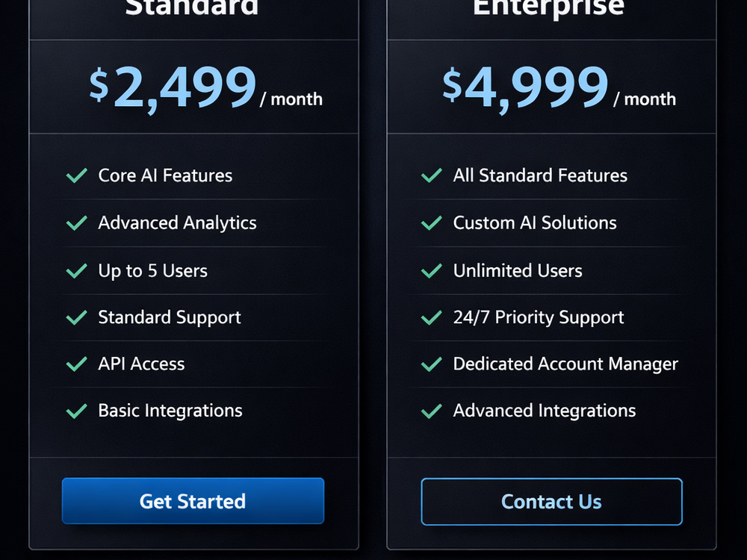Click checkmark next to Custom AI Solutions
The width and height of the screenshot is (747, 560).
[x=432, y=223]
